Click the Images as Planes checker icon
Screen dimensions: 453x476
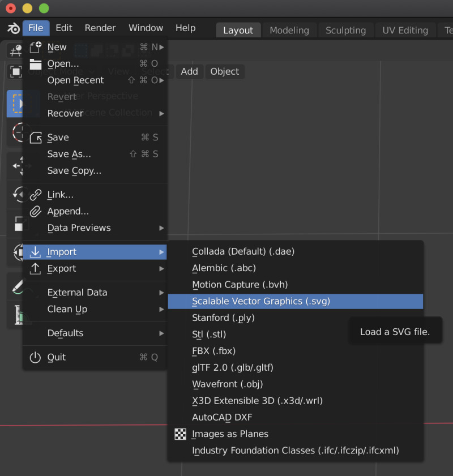click(x=180, y=434)
